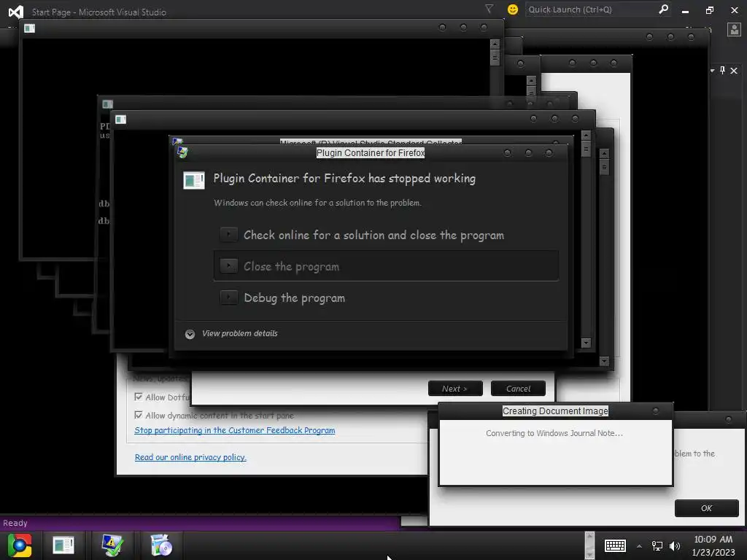
Task: Open the side panel dropdown arrow
Action: click(x=712, y=71)
